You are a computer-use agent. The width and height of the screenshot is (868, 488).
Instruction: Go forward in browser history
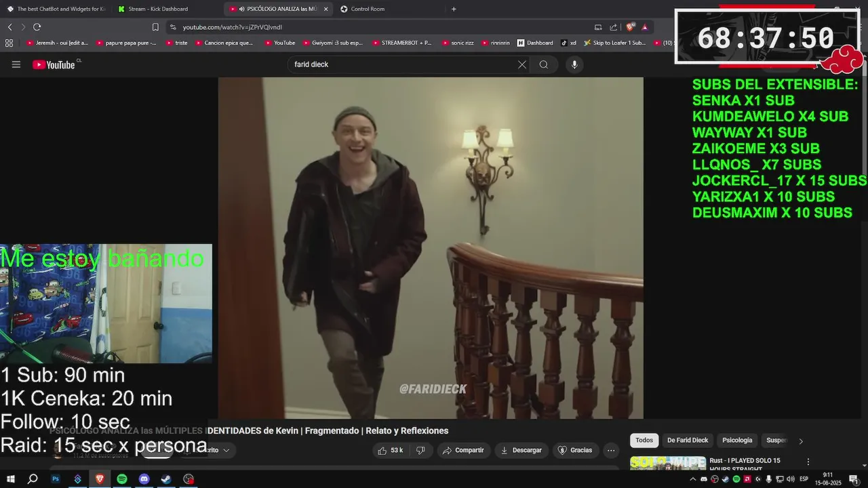point(23,27)
